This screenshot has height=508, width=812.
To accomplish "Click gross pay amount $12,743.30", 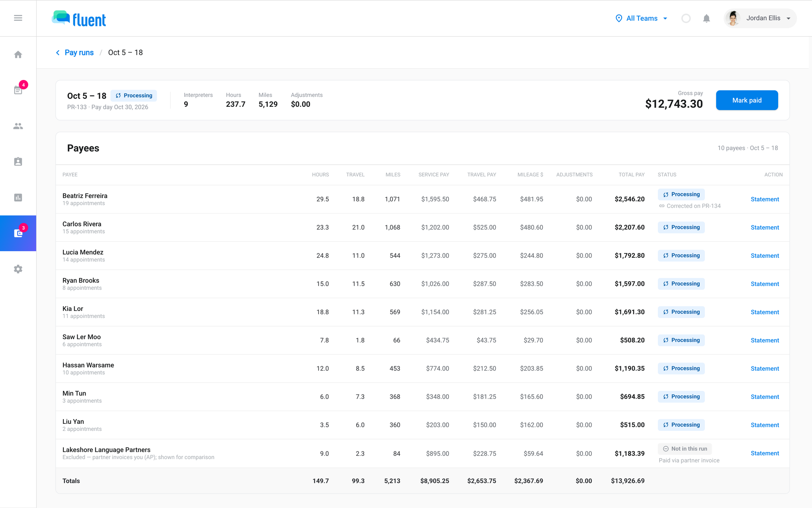I will click(674, 104).
